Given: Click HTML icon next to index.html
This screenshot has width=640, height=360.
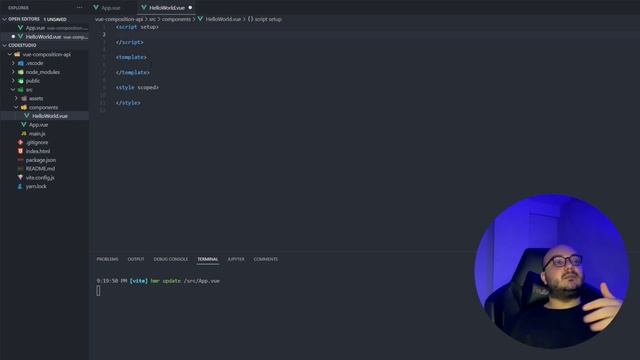Looking at the screenshot, I should click(x=20, y=151).
